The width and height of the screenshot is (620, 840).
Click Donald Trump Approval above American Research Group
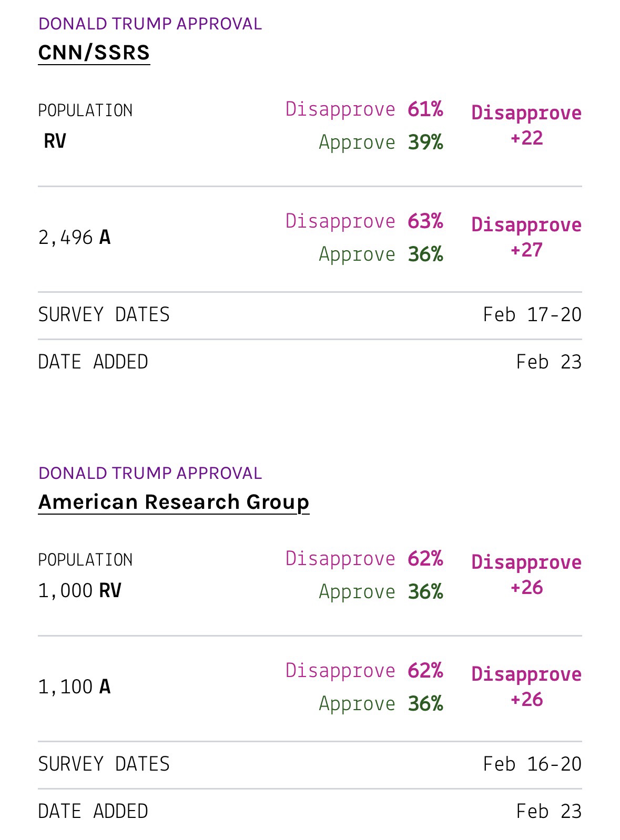pyautogui.click(x=150, y=473)
